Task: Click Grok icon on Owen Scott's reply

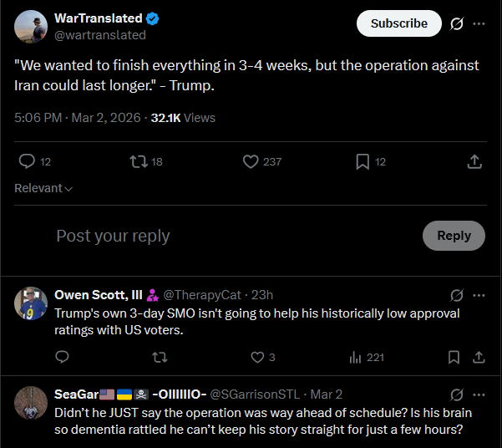Action: click(x=456, y=295)
